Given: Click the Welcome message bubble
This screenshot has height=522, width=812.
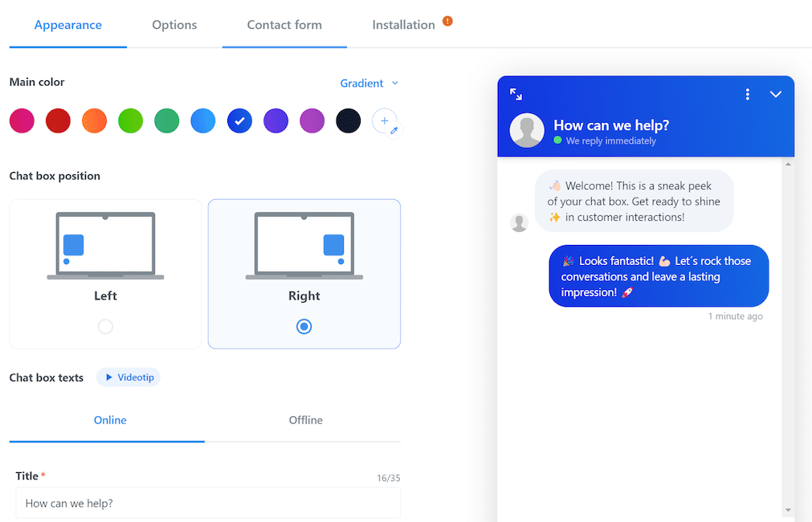Looking at the screenshot, I should point(634,201).
